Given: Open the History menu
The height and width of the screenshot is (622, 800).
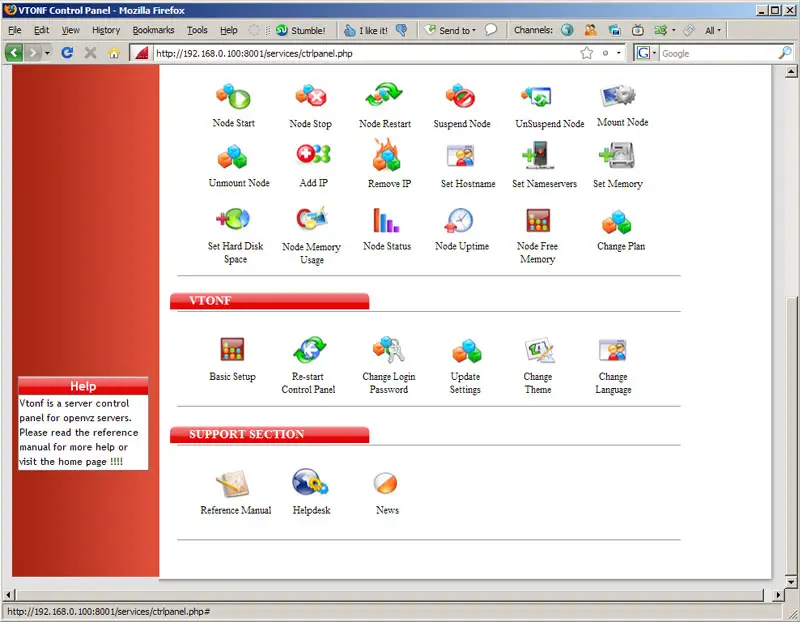Looking at the screenshot, I should pos(106,30).
